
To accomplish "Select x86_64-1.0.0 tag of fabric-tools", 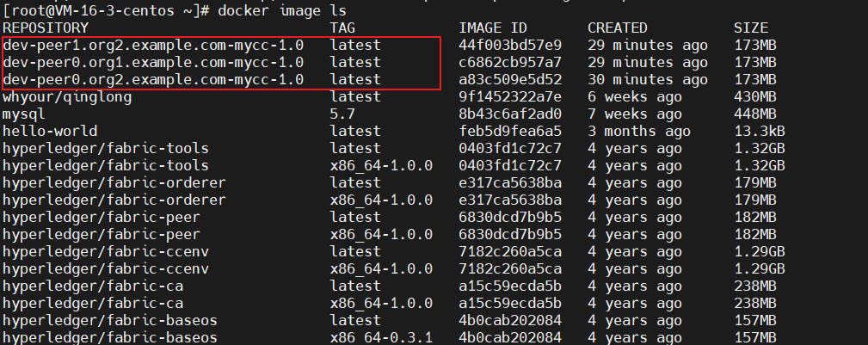I will point(381,166).
